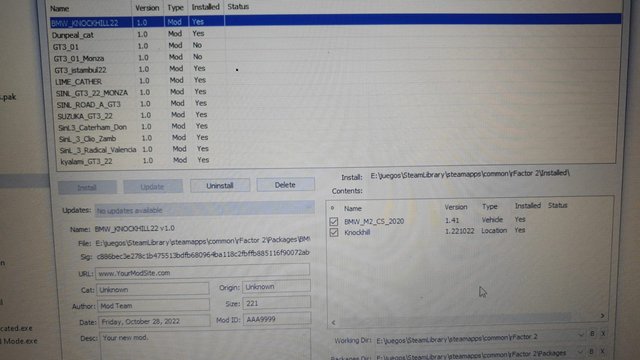Select the Dunpeal_cat mod row
This screenshot has height=360, width=640.
coord(336,34)
